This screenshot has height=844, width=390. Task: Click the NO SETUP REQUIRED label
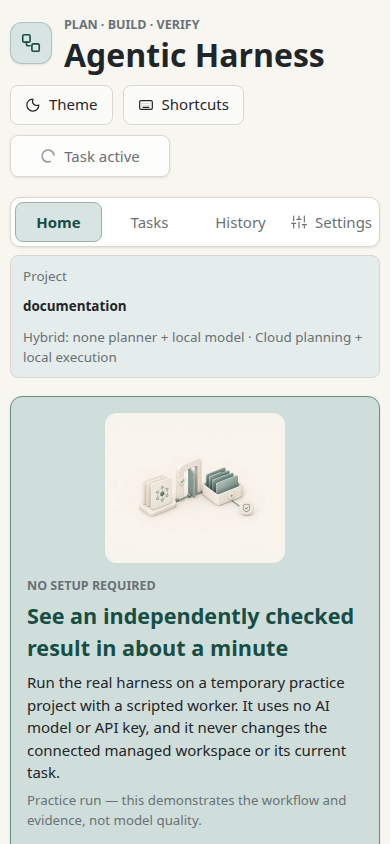(x=91, y=586)
